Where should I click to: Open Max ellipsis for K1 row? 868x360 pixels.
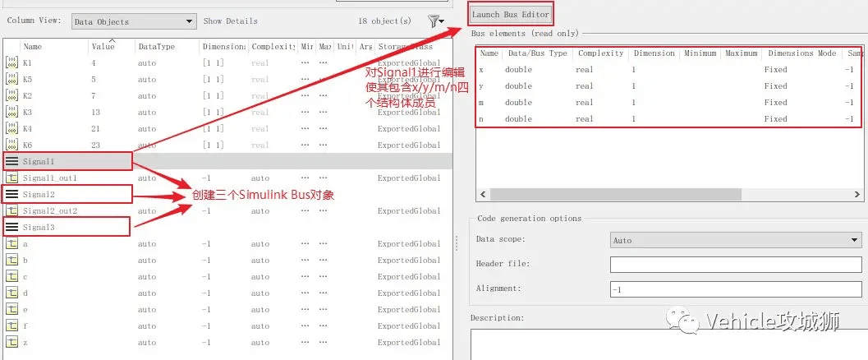pyautogui.click(x=324, y=62)
